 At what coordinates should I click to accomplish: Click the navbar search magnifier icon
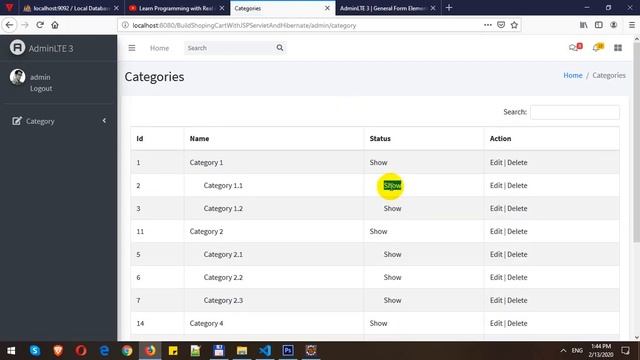(x=280, y=48)
